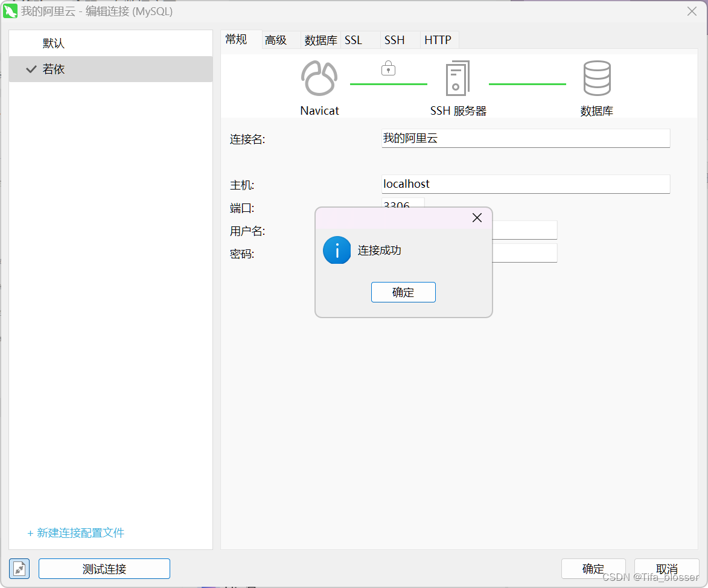Click the padlock icon on connection line

(x=388, y=68)
